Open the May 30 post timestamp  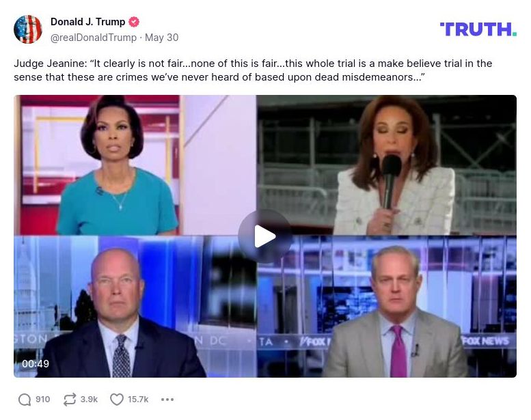[161, 38]
